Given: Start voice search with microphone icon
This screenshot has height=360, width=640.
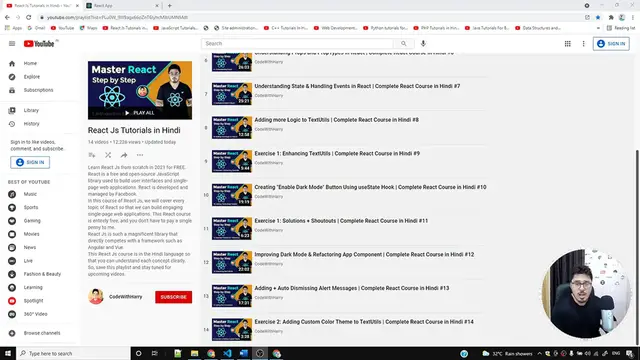Looking at the screenshot, I should (423, 43).
